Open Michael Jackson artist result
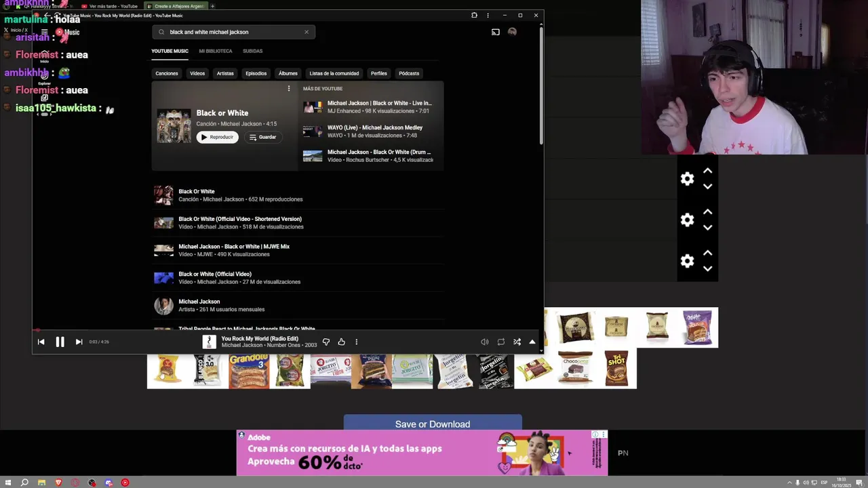 pyautogui.click(x=298, y=305)
